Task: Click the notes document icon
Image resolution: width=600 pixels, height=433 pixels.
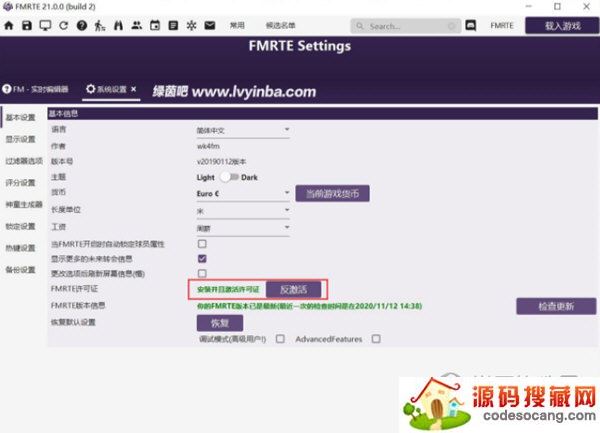Action: tap(173, 26)
